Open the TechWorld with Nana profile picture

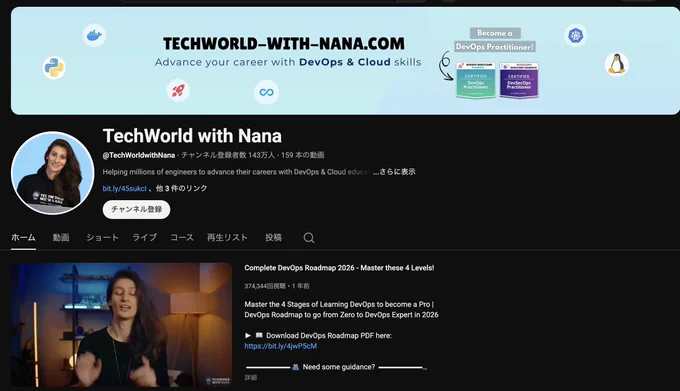tap(52, 173)
